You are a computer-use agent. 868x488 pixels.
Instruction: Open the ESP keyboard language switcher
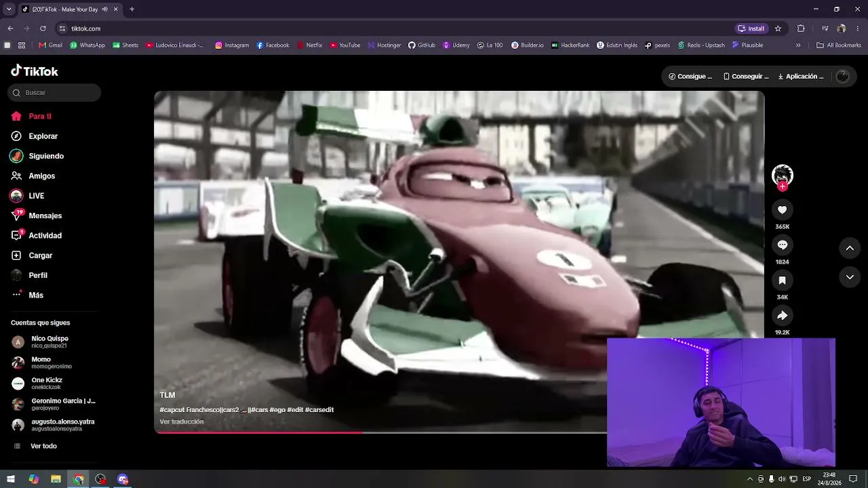click(807, 479)
